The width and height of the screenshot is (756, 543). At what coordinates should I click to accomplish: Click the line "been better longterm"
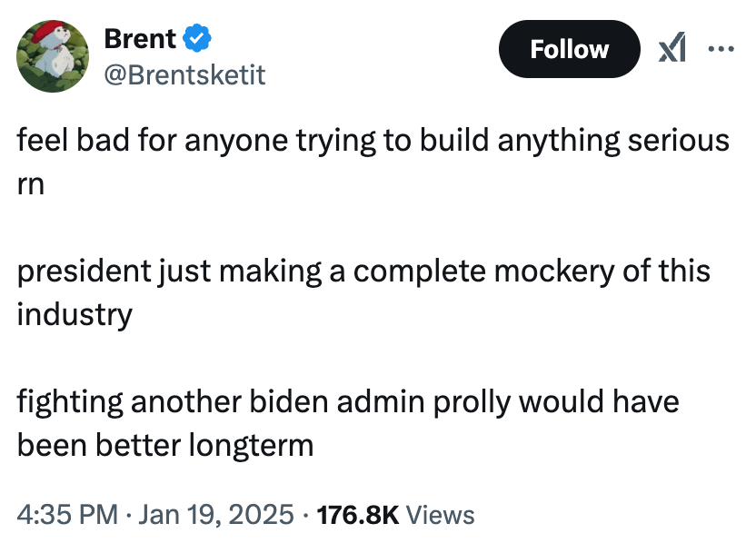coord(164,445)
